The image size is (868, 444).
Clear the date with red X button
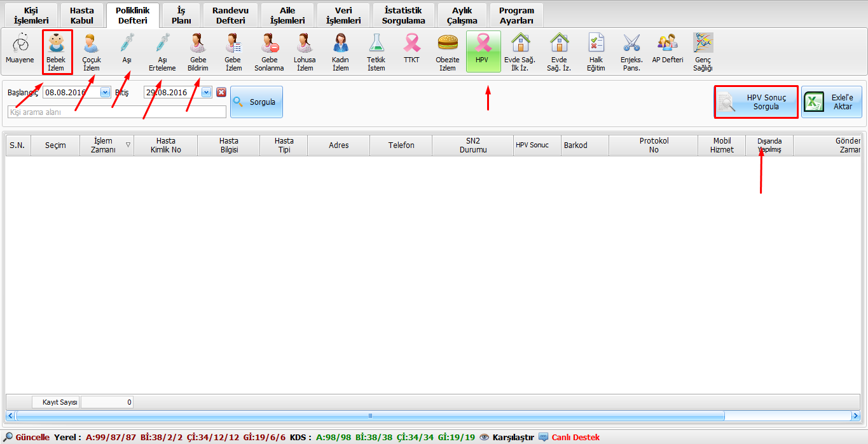[x=221, y=92]
